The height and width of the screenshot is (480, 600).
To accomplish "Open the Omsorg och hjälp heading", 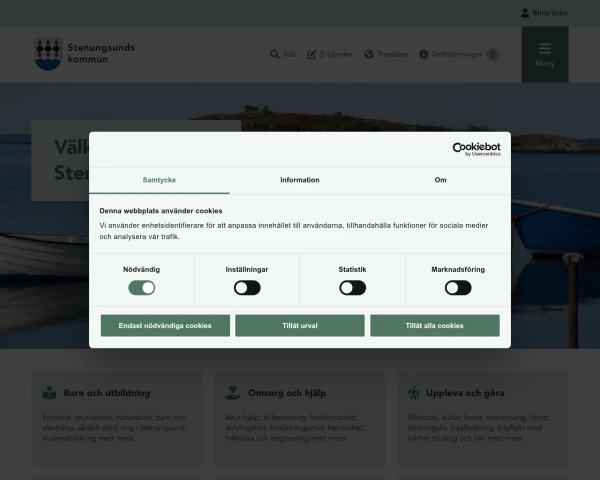I will [287, 393].
